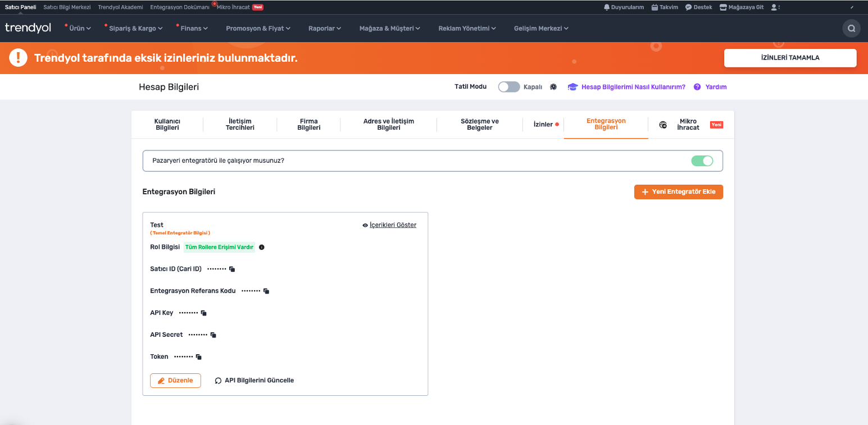Click the Tüm Rollere Erişimi Vardır badge
The width and height of the screenshot is (868, 425).
219,247
